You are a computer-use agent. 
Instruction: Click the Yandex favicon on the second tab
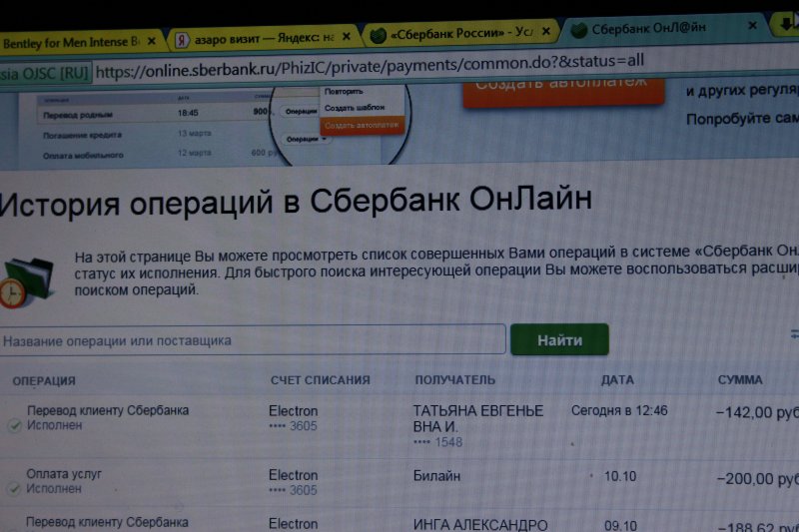pos(182,40)
